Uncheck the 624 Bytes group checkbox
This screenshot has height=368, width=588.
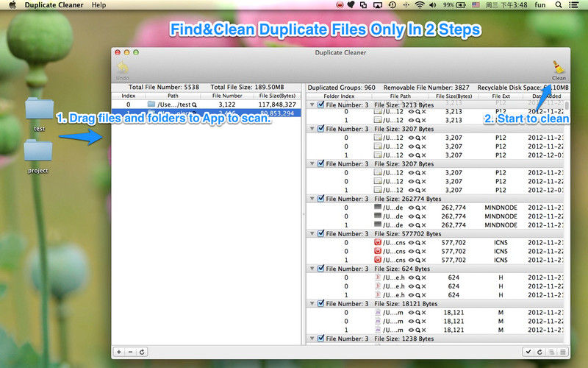click(x=320, y=268)
